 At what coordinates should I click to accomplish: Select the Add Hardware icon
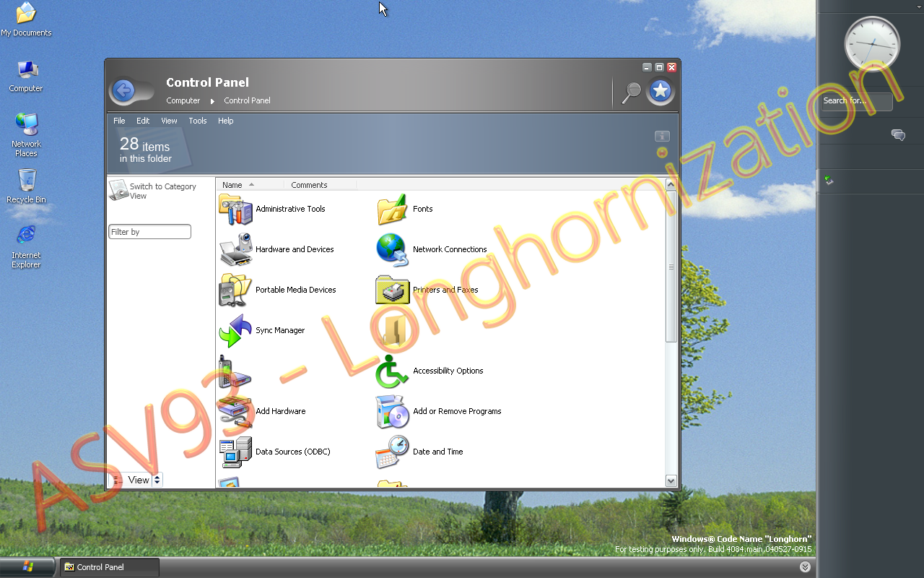click(235, 412)
